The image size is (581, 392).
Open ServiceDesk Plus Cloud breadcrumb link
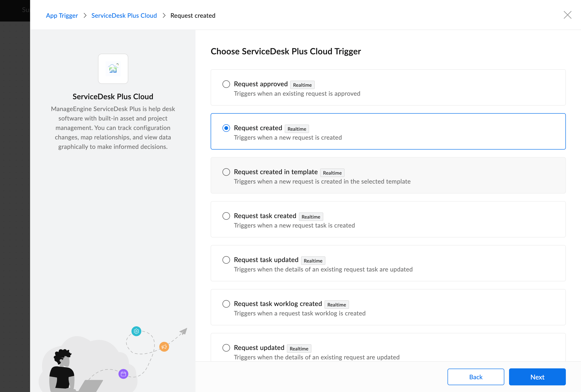(x=124, y=16)
